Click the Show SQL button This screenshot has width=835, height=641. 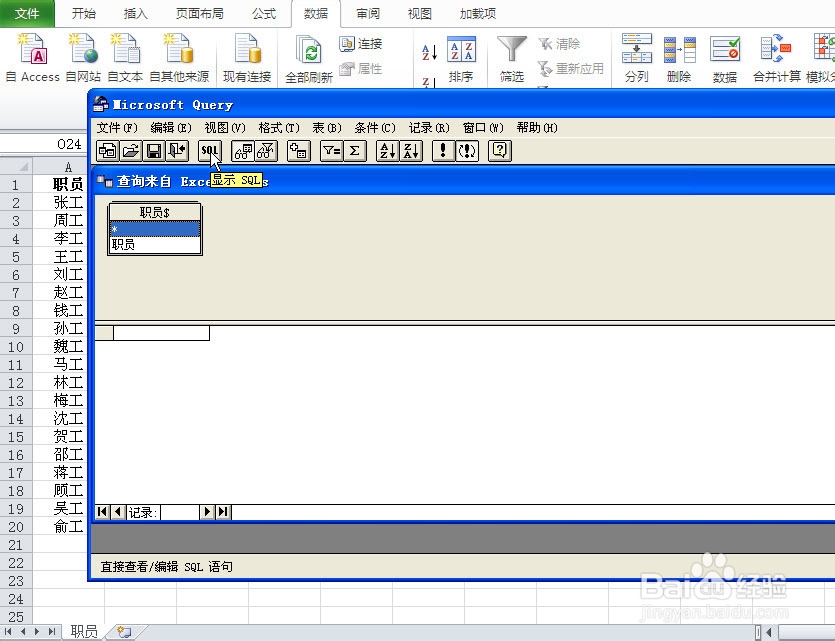(209, 151)
